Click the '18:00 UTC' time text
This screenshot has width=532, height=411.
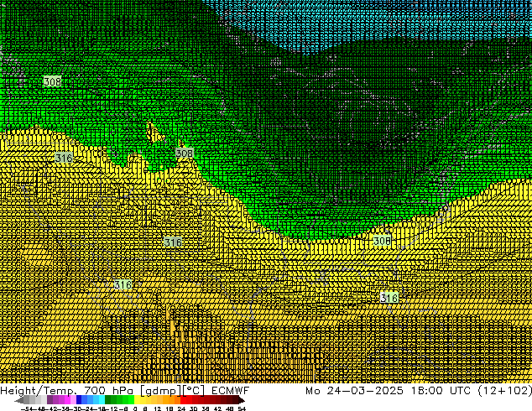441,391
